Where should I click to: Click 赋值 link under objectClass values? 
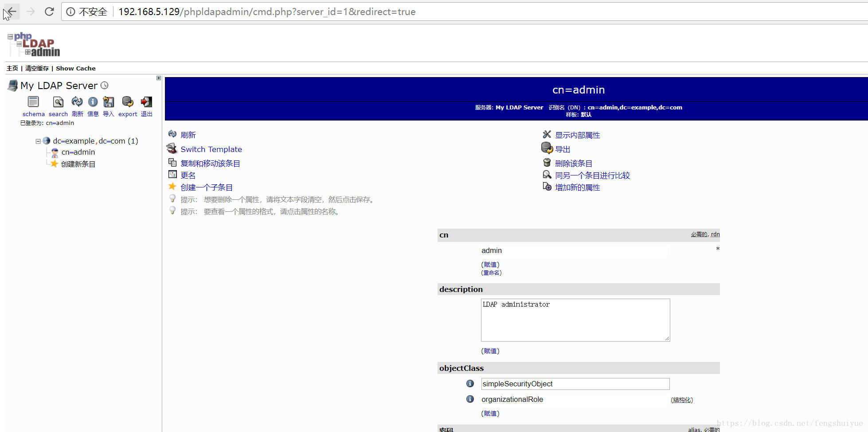coord(490,413)
